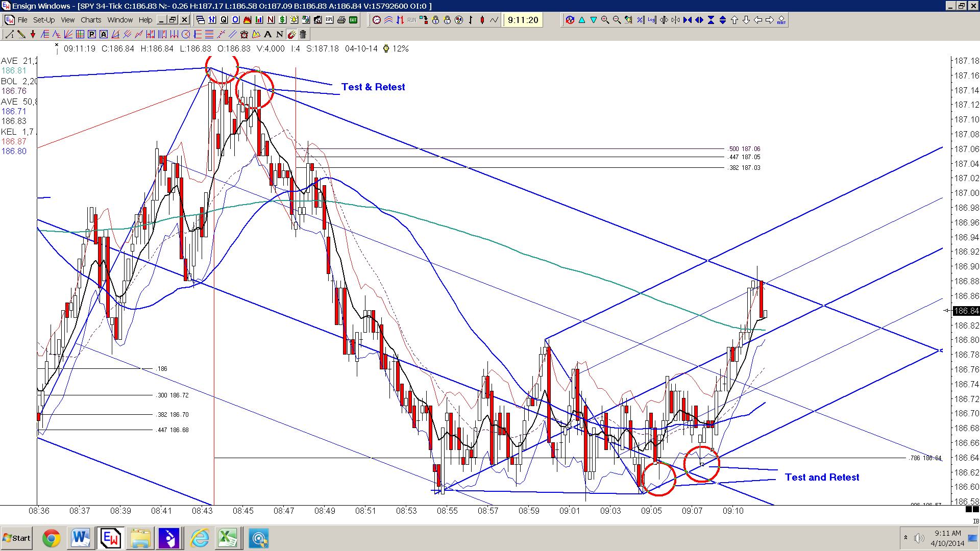
Task: Click the Windows Start button
Action: pos(16,538)
